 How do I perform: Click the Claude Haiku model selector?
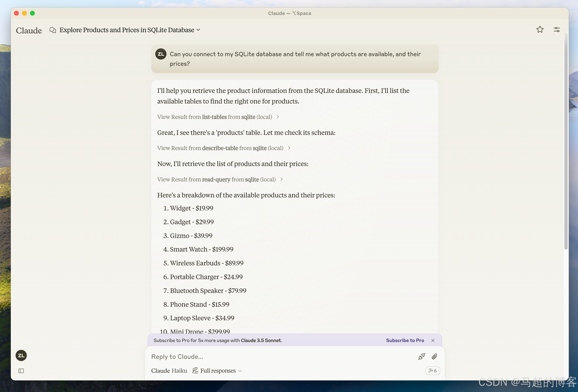[169, 371]
